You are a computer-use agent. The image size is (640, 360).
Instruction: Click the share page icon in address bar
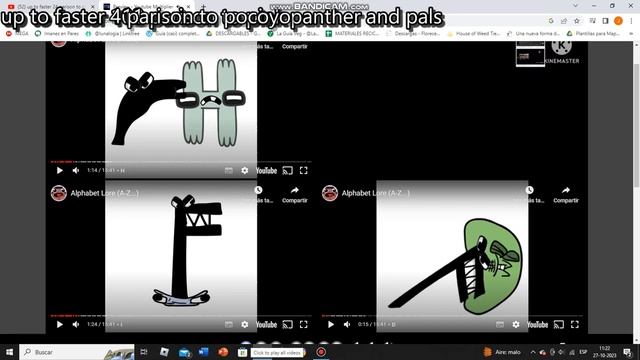[x=564, y=21]
